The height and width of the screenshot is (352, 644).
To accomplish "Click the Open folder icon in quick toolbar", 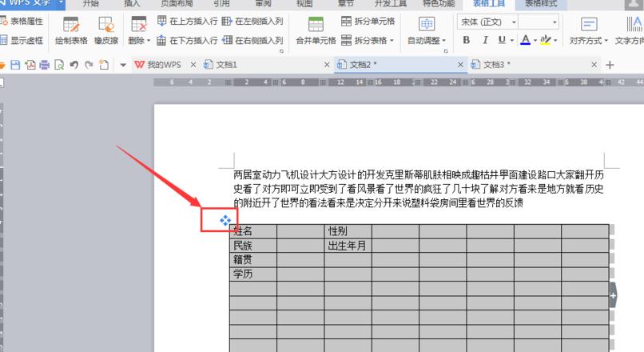I will (x=2, y=65).
